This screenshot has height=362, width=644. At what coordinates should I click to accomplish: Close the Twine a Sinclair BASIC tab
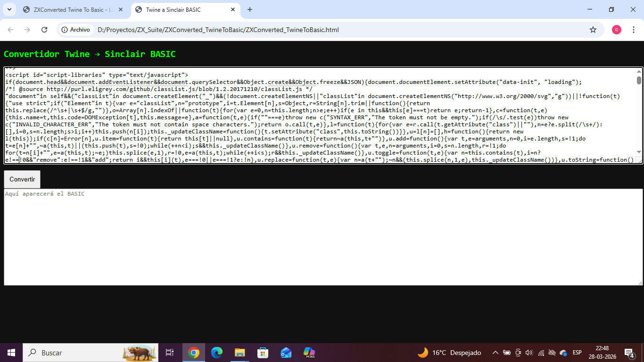[x=233, y=9]
